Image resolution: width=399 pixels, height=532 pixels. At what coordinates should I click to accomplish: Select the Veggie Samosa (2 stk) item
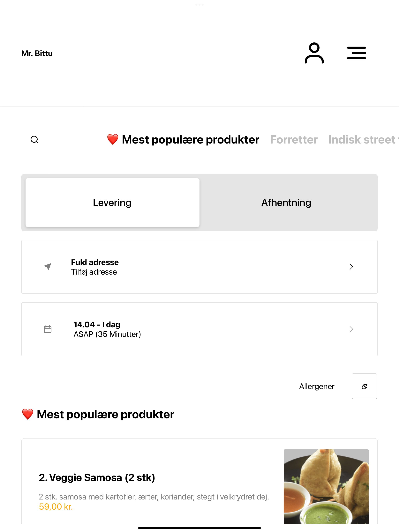pos(97,477)
